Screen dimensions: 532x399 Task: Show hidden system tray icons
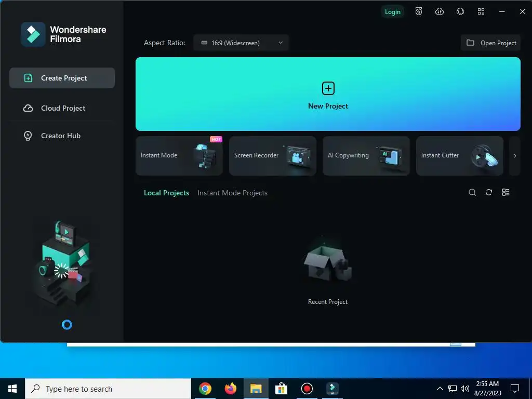[440, 389]
